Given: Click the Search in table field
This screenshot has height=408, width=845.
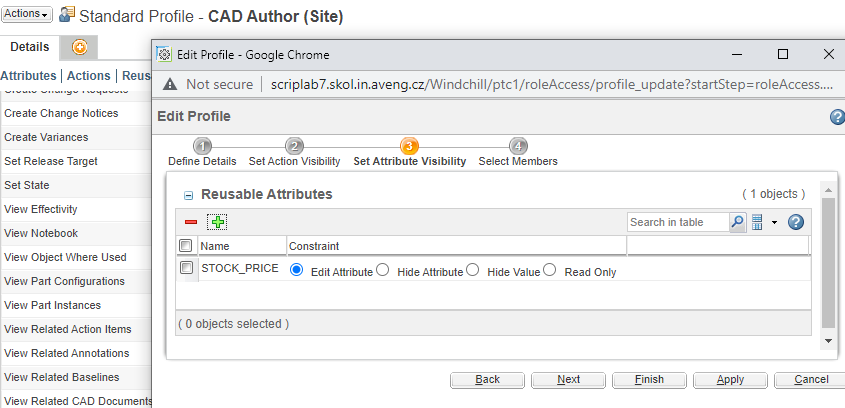Looking at the screenshot, I should [678, 222].
